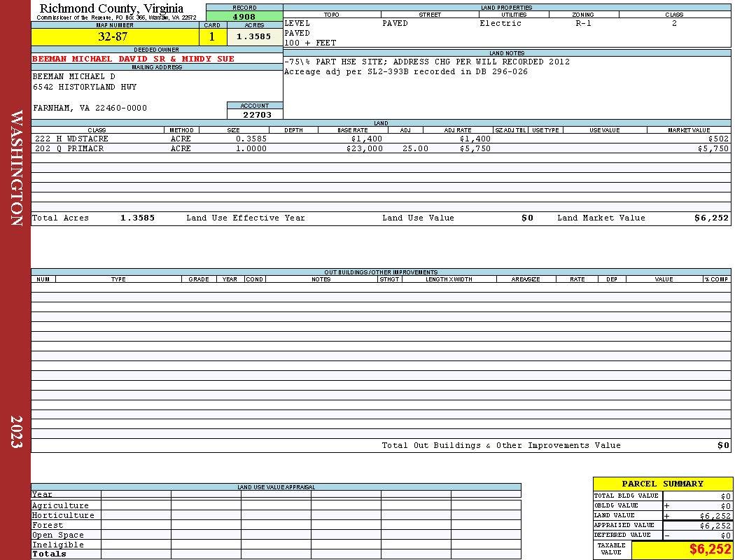735x560 pixels.
Task: Click market value $502
Action: click(x=719, y=139)
